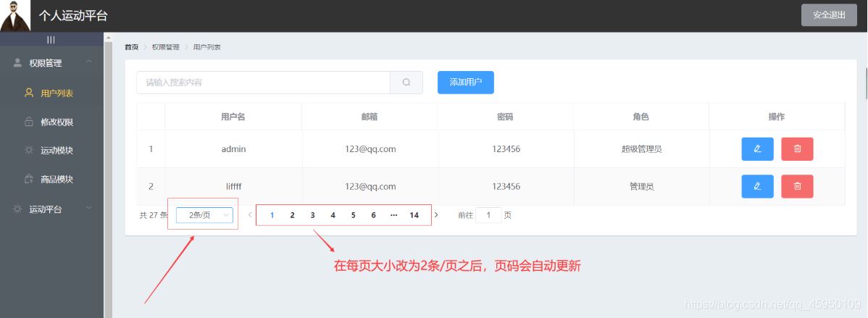Click the 安全退出 logout button
The image size is (868, 318).
click(x=829, y=15)
